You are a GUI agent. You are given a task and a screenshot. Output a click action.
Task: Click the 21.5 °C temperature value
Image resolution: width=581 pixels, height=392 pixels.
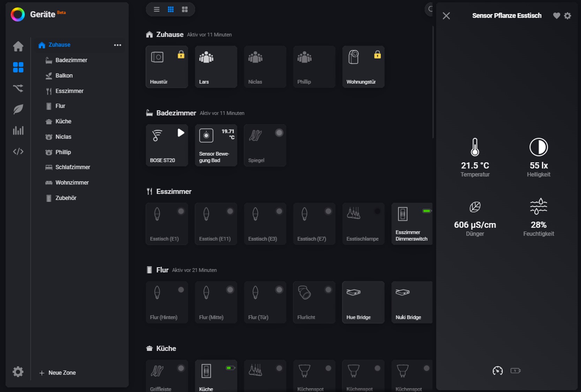pyautogui.click(x=475, y=166)
